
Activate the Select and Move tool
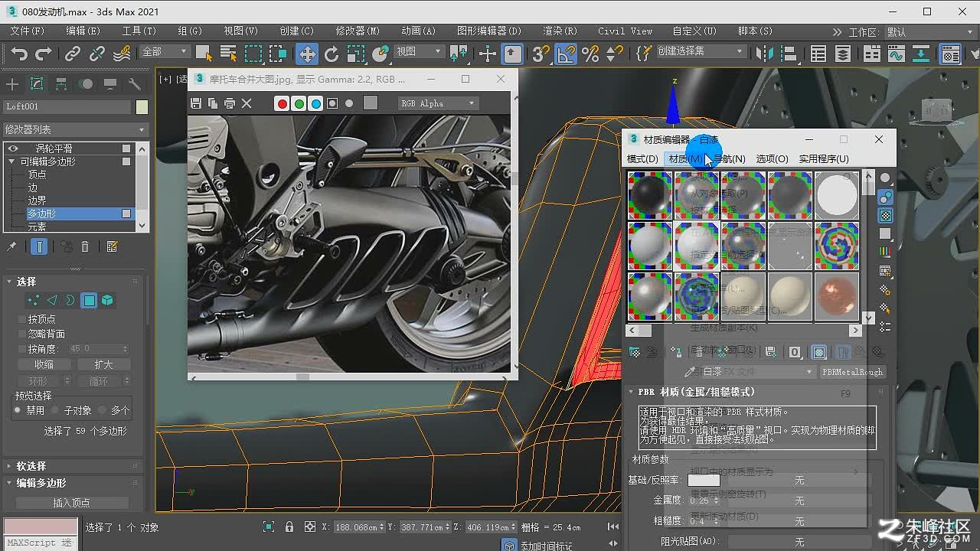pos(307,54)
